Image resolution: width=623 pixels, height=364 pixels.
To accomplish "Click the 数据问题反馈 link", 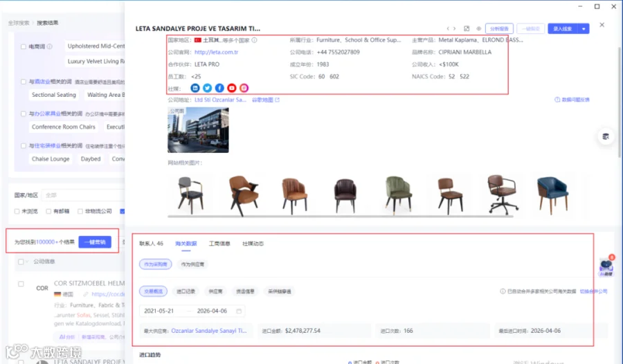I will pos(575,100).
